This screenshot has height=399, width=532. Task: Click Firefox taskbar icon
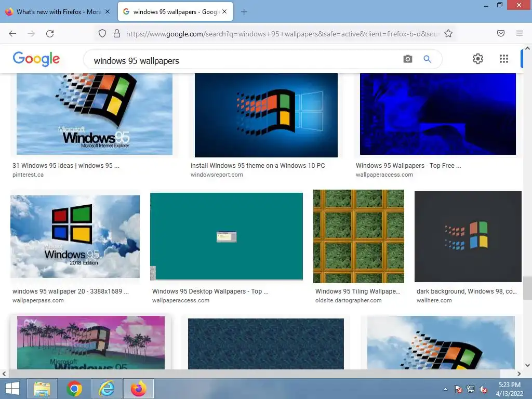point(139,389)
